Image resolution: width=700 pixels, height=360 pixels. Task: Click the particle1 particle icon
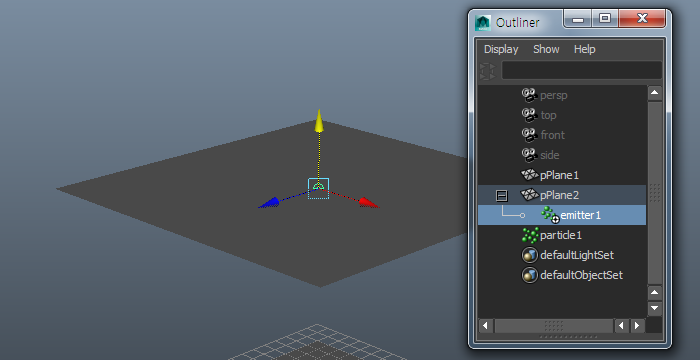530,235
